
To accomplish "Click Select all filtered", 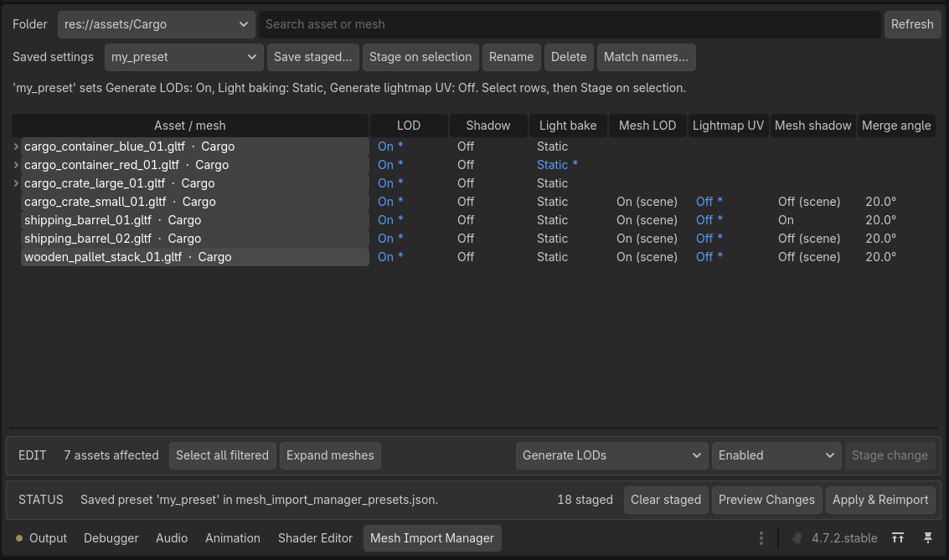I will [223, 455].
